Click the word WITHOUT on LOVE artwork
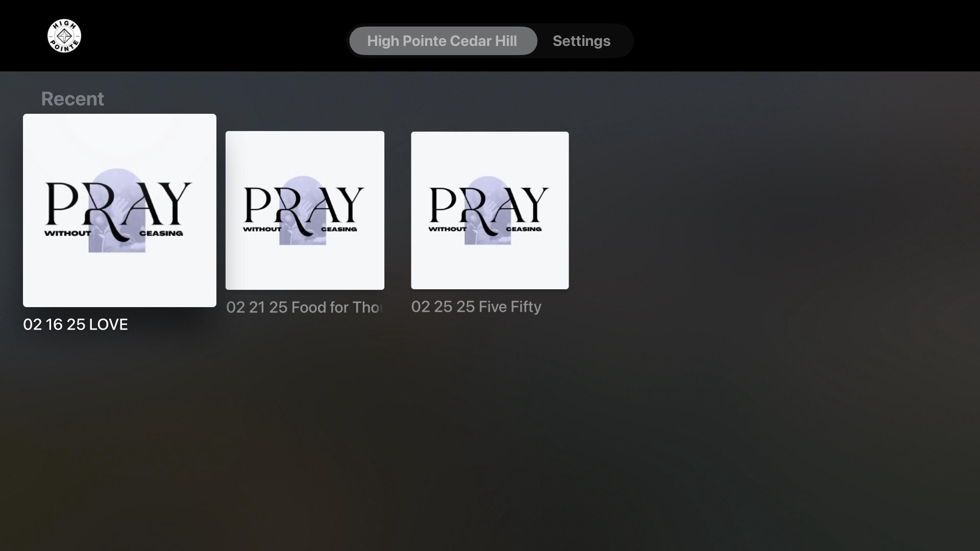Screen dimensions: 980x551 pos(67,233)
